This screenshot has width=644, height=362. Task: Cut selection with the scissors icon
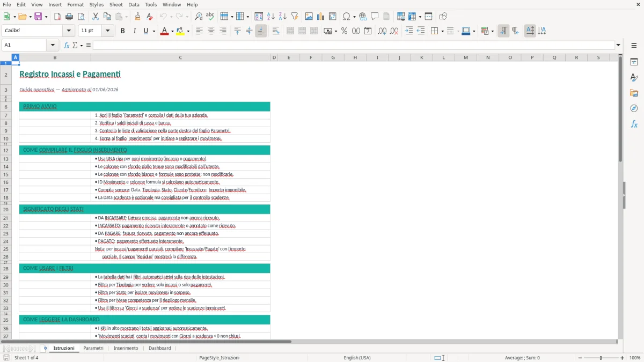point(96,17)
